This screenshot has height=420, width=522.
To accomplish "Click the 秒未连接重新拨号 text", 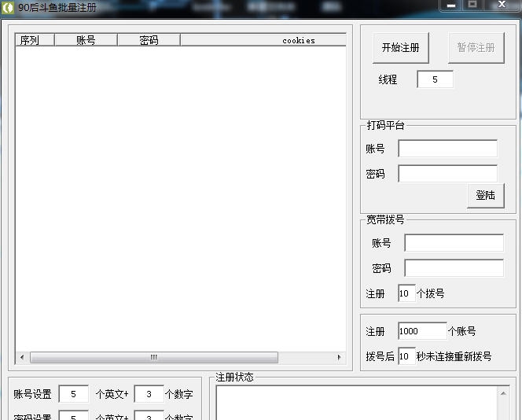I will (x=454, y=356).
